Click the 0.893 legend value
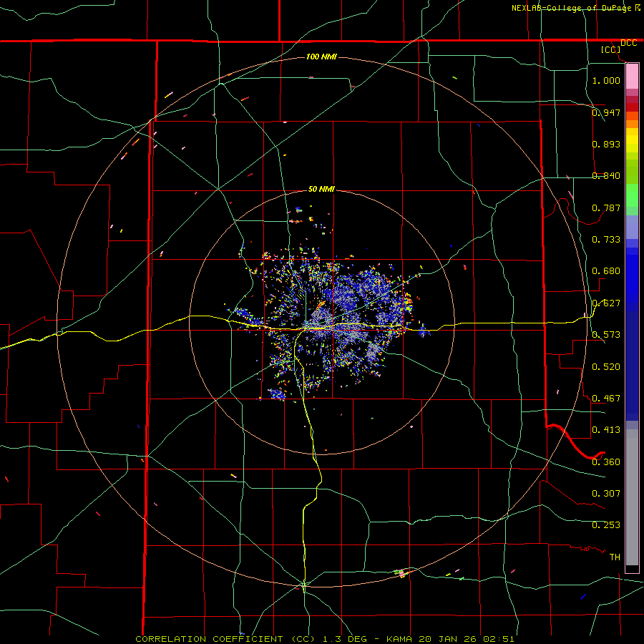 [606, 144]
